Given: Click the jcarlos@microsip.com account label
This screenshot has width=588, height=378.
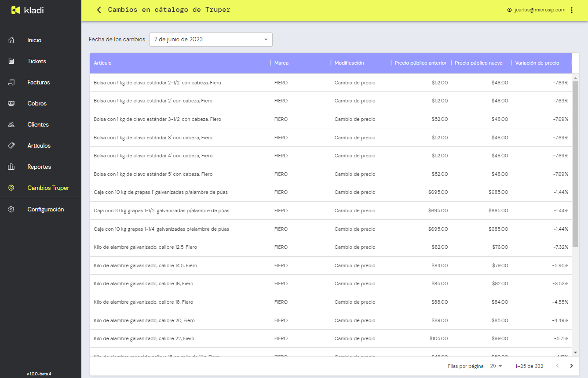Looking at the screenshot, I should pos(539,10).
